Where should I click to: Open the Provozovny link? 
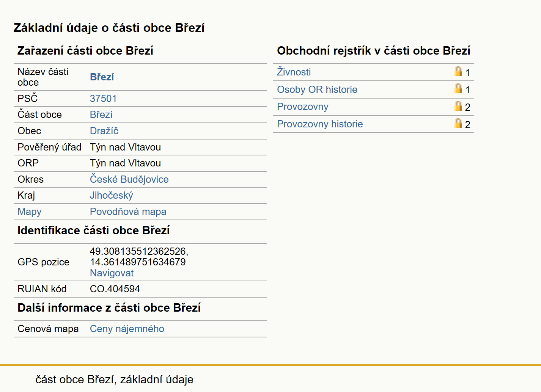303,107
